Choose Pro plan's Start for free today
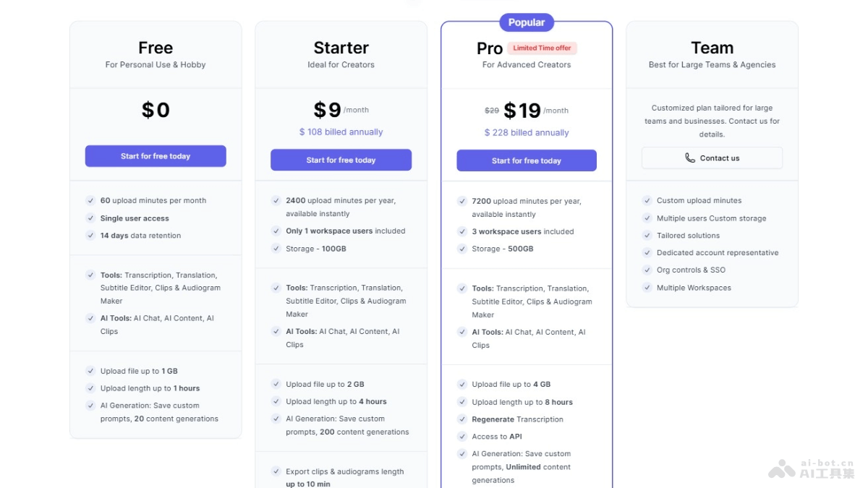This screenshot has width=868, height=488. pyautogui.click(x=527, y=160)
